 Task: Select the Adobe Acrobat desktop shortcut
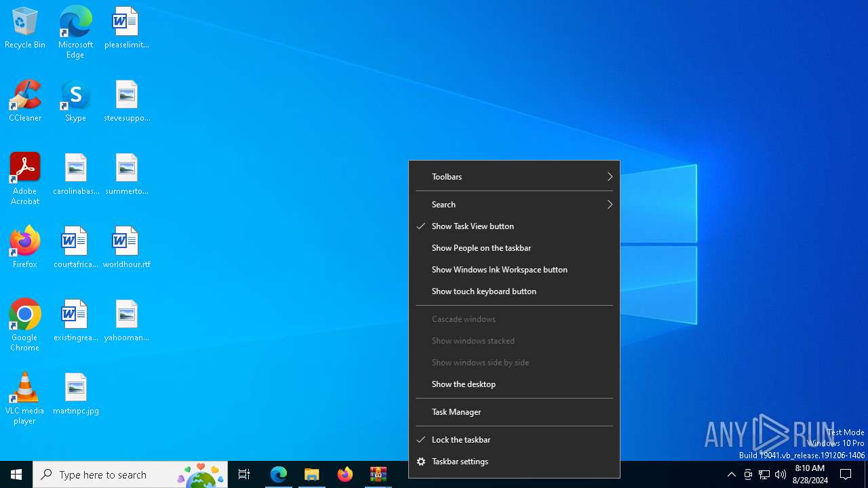[25, 179]
